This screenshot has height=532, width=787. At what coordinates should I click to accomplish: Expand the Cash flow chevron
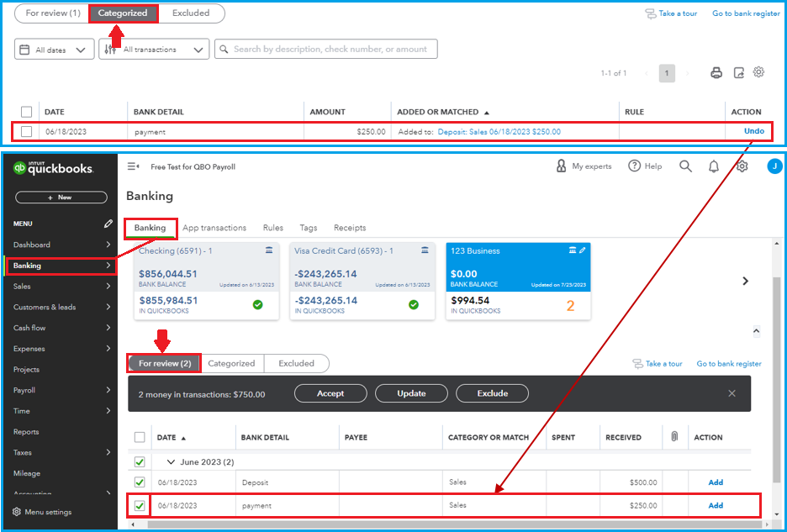click(x=108, y=328)
